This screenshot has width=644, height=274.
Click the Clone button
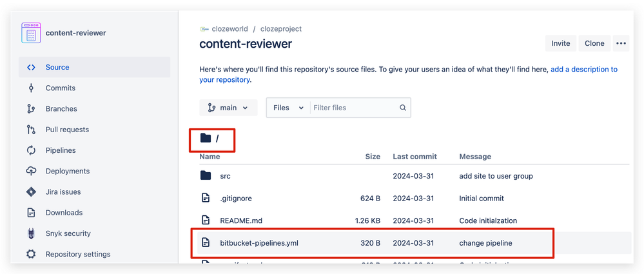point(594,43)
